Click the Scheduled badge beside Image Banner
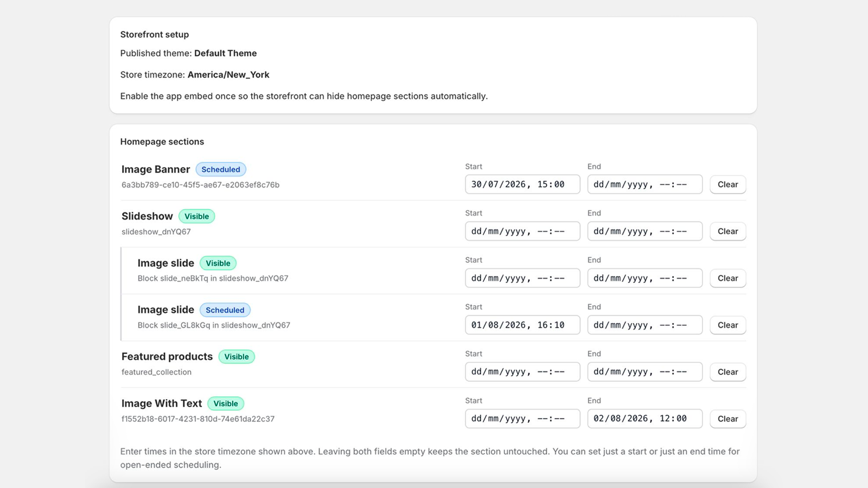868x488 pixels. [221, 170]
